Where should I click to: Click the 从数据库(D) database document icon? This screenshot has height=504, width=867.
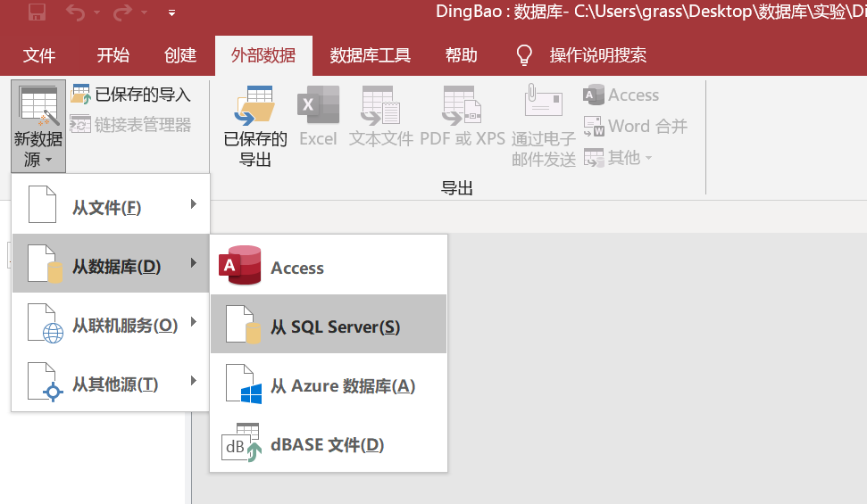46,264
